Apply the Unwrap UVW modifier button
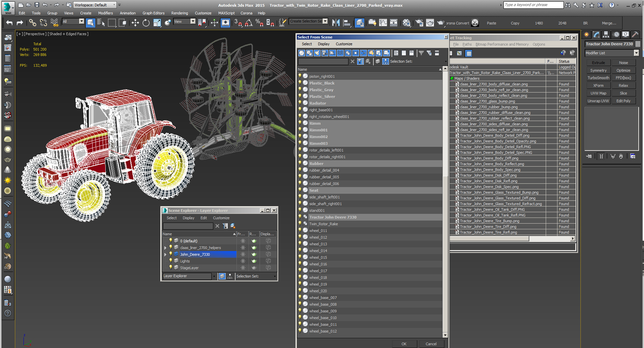644x348 pixels. (598, 101)
